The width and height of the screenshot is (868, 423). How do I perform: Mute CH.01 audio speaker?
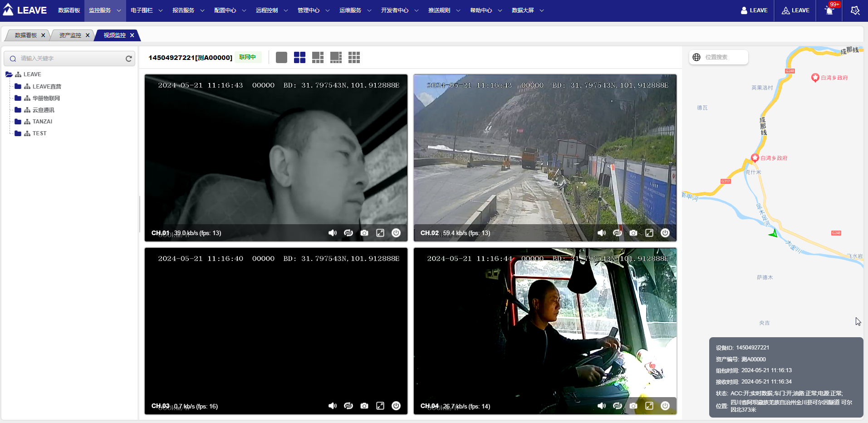pos(333,233)
